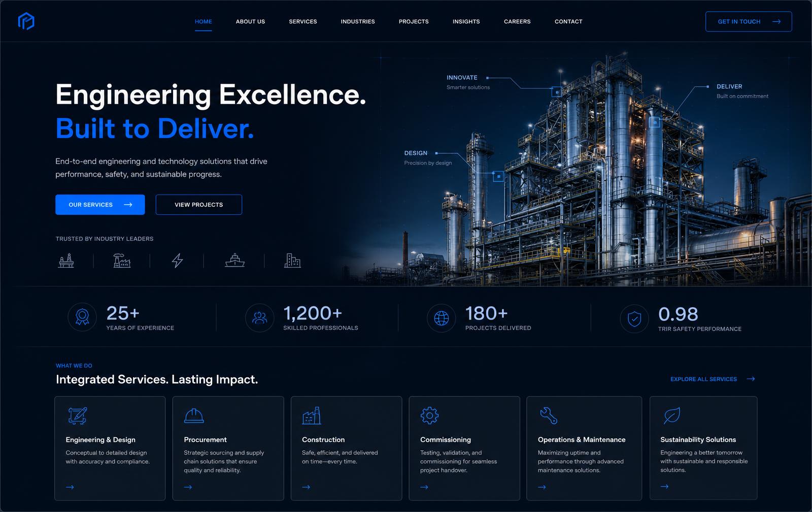The width and height of the screenshot is (812, 512).
Task: Click the Construction factory icon
Action: [312, 415]
